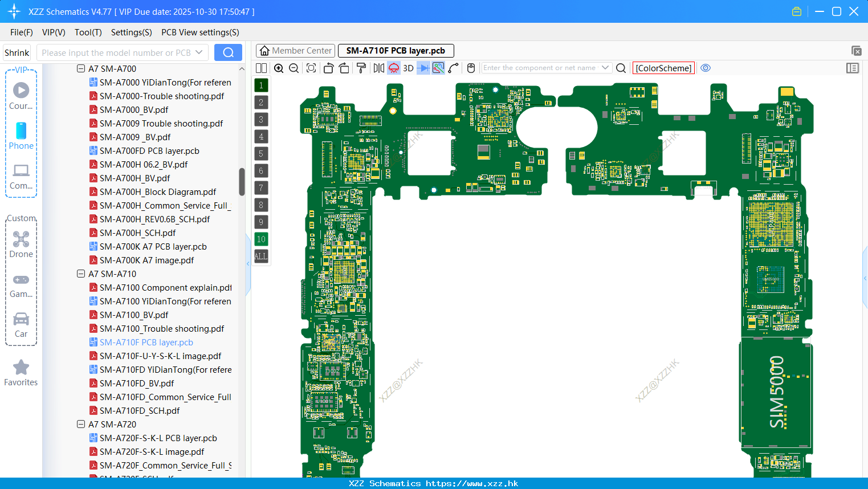Viewport: 868px width, 489px height.
Task: Open SM-A700H_Block Diagram.pdf
Action: tap(157, 191)
